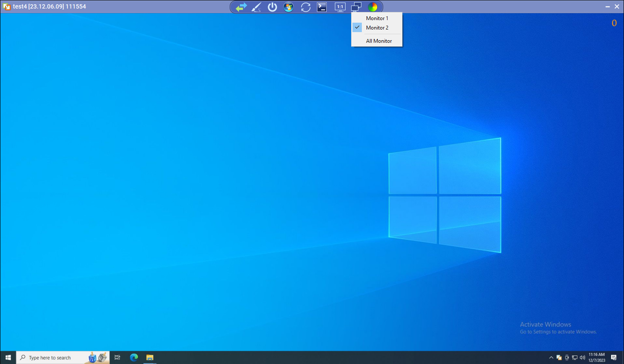Click the Meet Now camera tray icon

(567, 358)
